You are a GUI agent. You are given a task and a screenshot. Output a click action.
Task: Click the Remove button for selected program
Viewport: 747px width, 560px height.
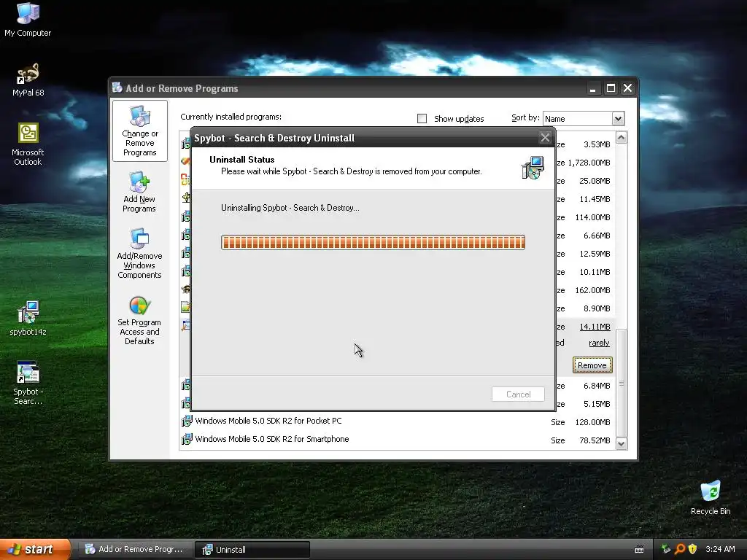pos(592,365)
